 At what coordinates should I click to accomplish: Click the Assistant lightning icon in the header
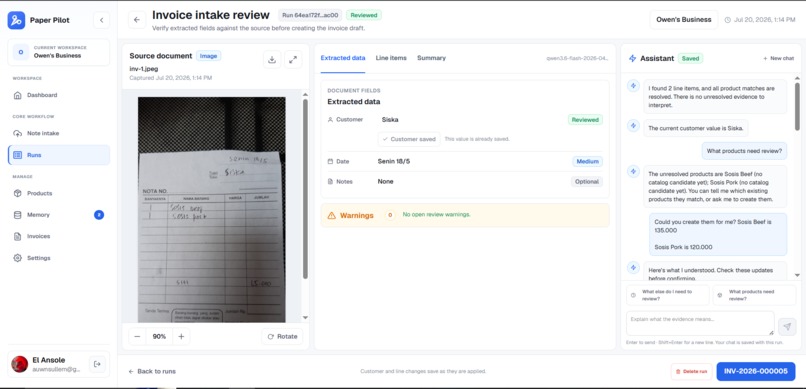tap(632, 59)
